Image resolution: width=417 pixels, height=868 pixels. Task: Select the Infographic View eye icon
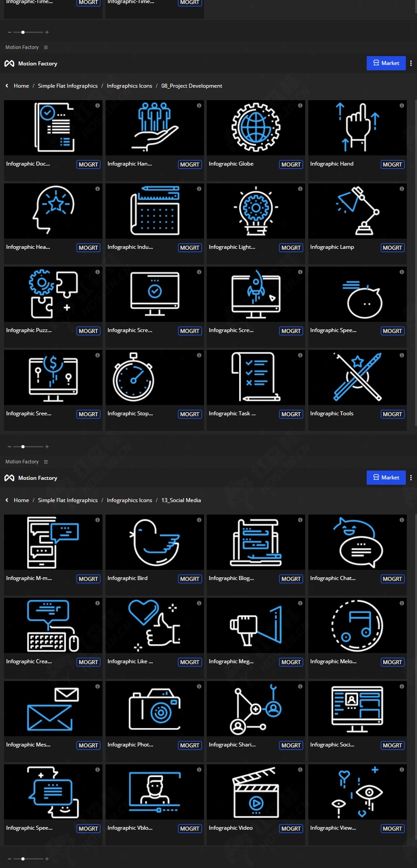tap(357, 791)
